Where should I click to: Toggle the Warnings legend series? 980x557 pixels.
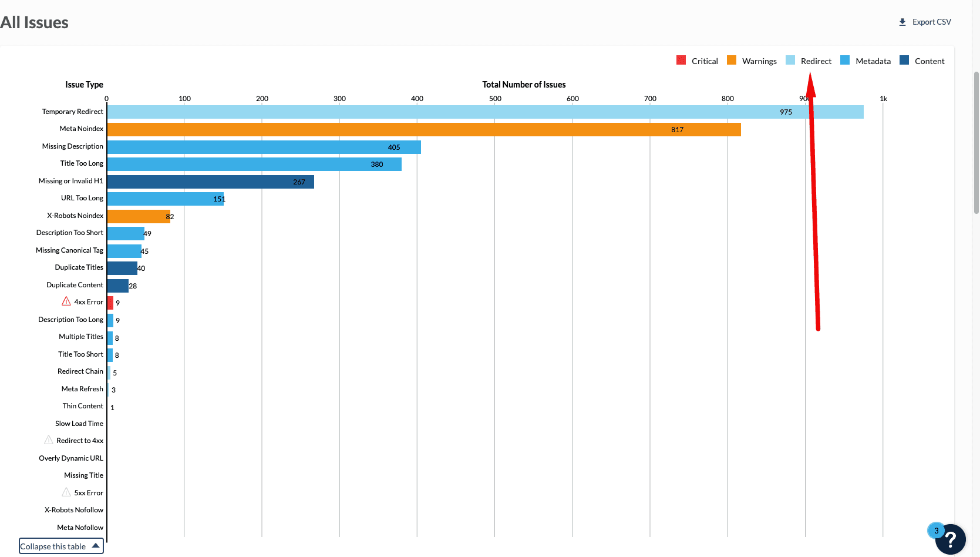(x=752, y=61)
